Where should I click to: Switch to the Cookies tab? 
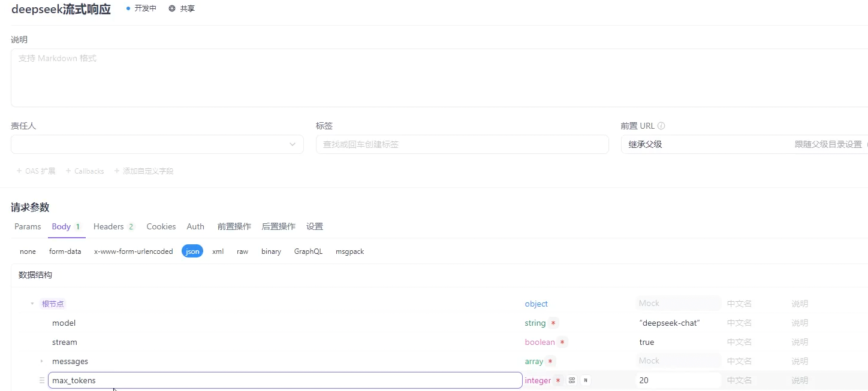tap(161, 226)
